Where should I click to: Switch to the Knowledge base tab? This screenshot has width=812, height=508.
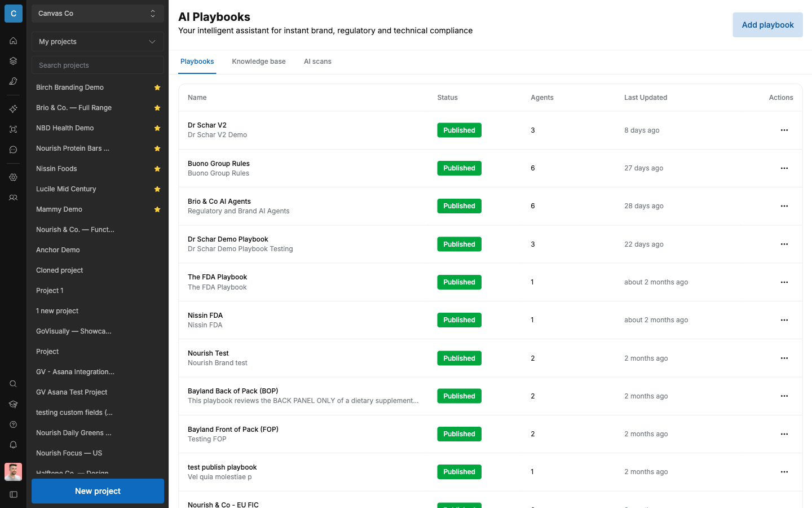pos(259,62)
